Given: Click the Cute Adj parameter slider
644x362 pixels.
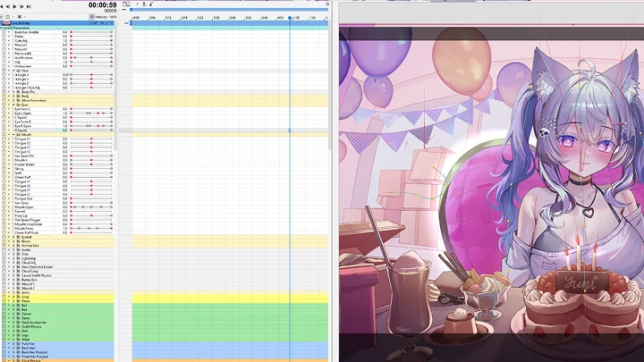Looking at the screenshot, I should tap(90, 41).
